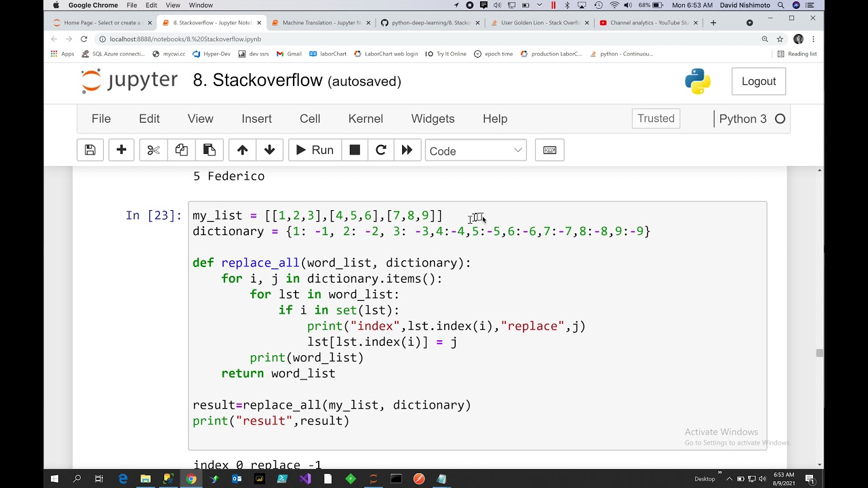The image size is (868, 488).
Task: Interrupt the kernel with the stop icon
Action: tap(355, 150)
